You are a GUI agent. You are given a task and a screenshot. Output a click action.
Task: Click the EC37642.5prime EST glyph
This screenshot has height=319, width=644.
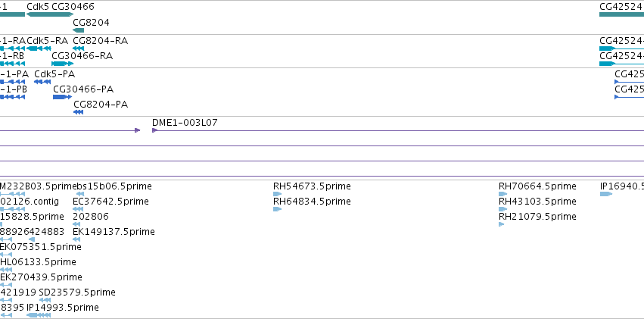pos(78,209)
